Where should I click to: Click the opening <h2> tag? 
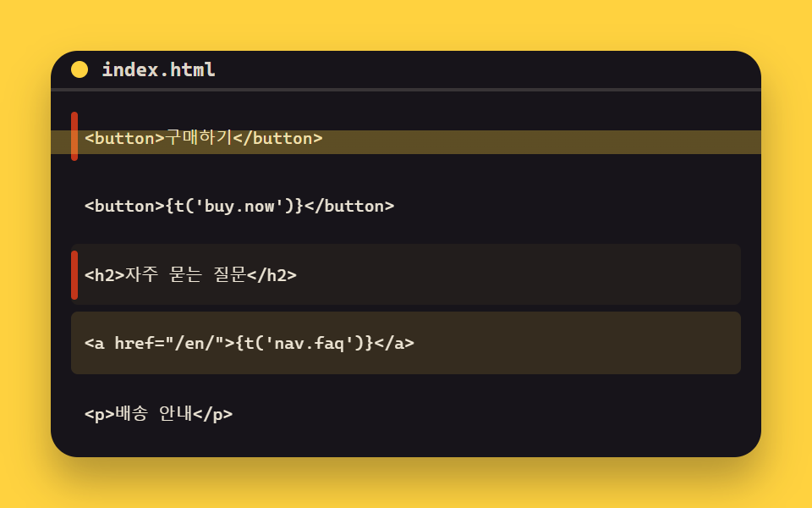click(x=105, y=275)
